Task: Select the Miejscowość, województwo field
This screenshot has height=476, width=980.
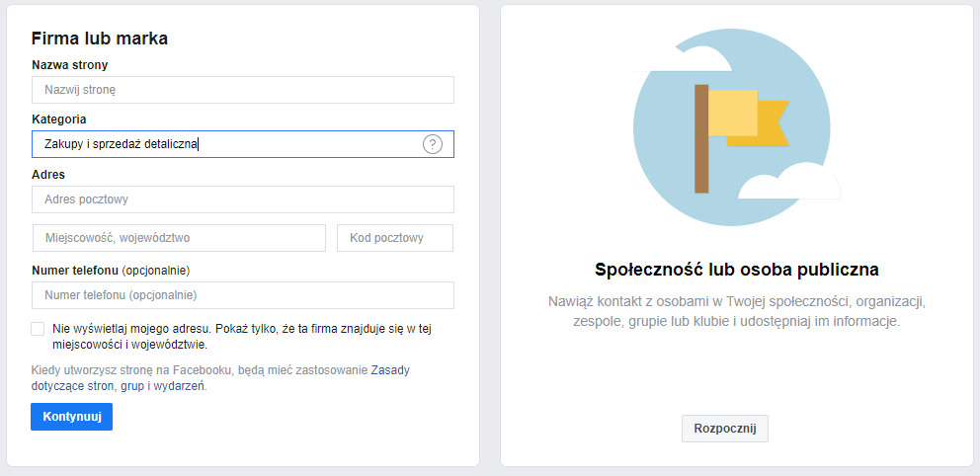Action: tap(180, 238)
